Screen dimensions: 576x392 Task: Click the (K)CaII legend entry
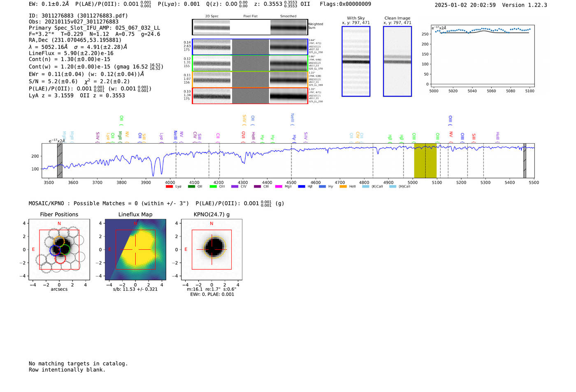click(x=372, y=186)
